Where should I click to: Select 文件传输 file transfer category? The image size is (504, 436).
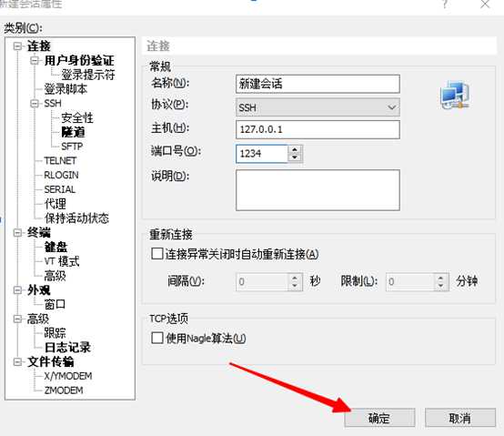50,361
